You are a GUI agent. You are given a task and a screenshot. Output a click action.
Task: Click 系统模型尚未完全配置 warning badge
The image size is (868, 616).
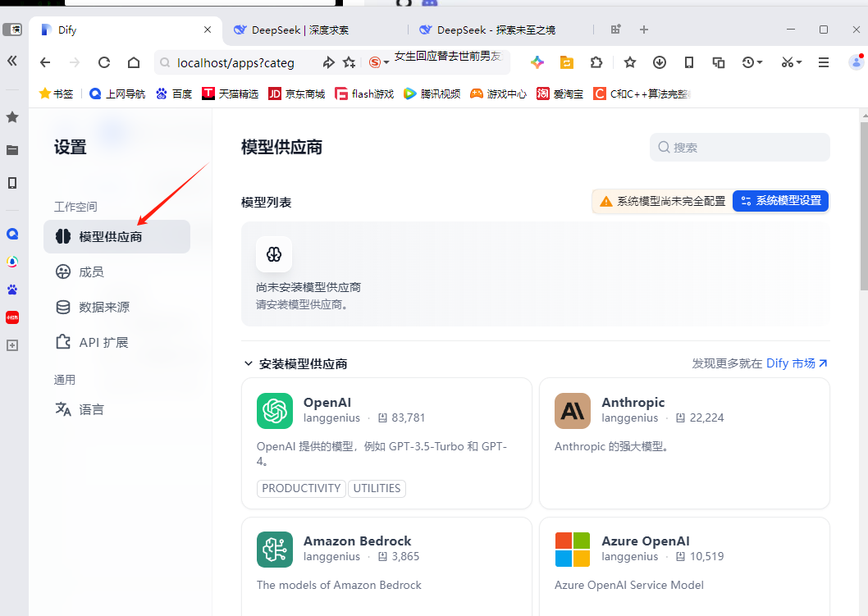pos(663,202)
